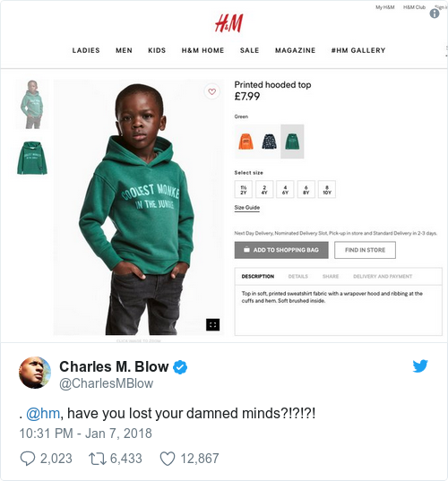Like the tweet with the heart icon
The image size is (448, 481).
(168, 459)
